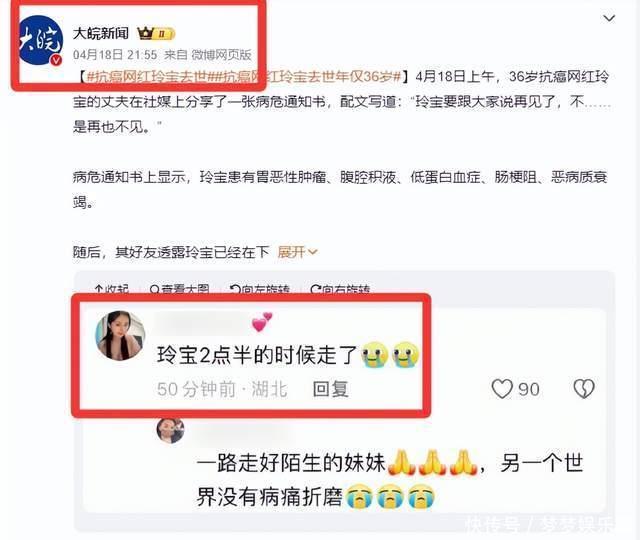Reply to the comment via 回复
The width and height of the screenshot is (640, 540).
click(x=330, y=389)
